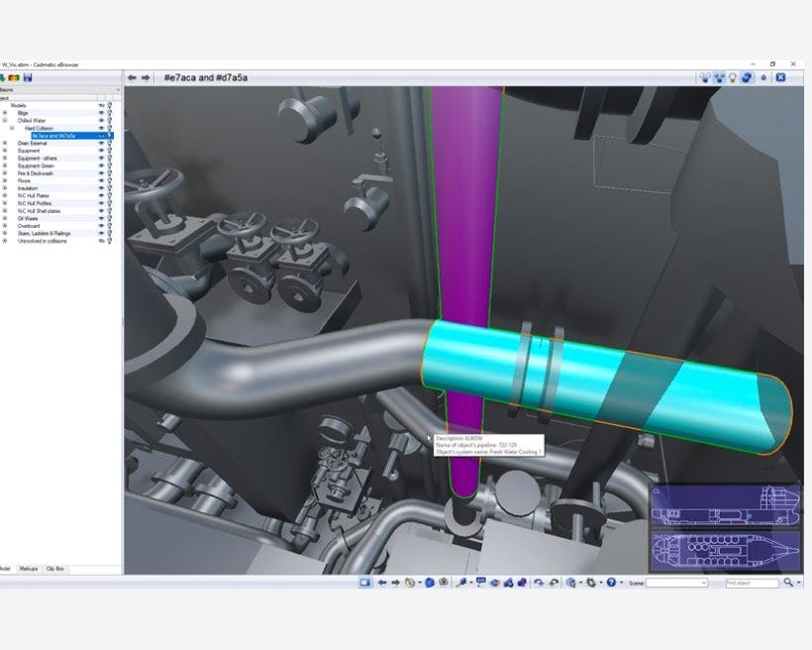Viewport: 812px width, 650px height.
Task: Click the back arrow in the bottom toolbar
Action: (382, 583)
